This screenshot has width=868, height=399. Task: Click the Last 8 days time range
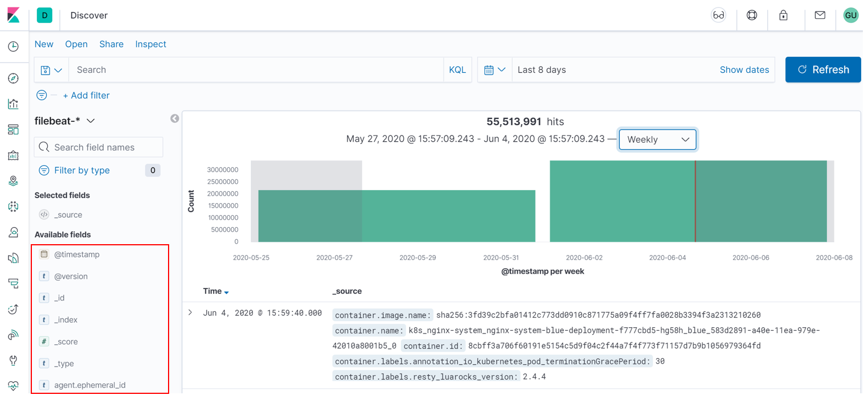click(542, 70)
